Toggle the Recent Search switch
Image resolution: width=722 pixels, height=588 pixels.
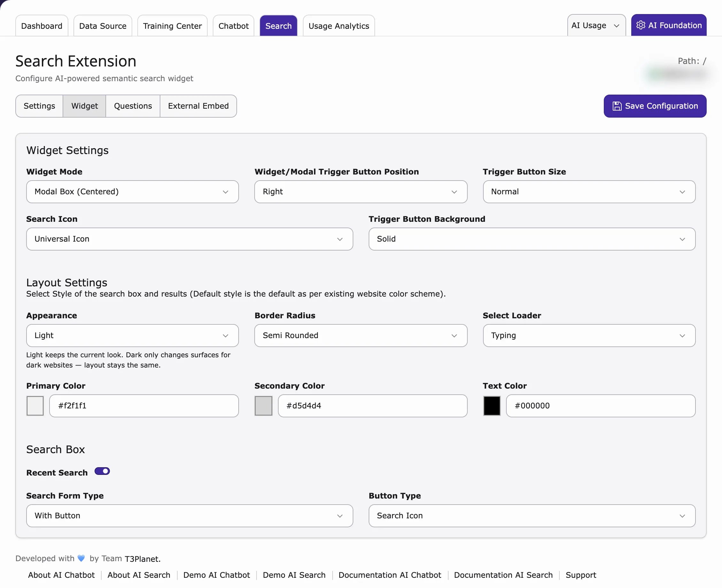tap(102, 471)
